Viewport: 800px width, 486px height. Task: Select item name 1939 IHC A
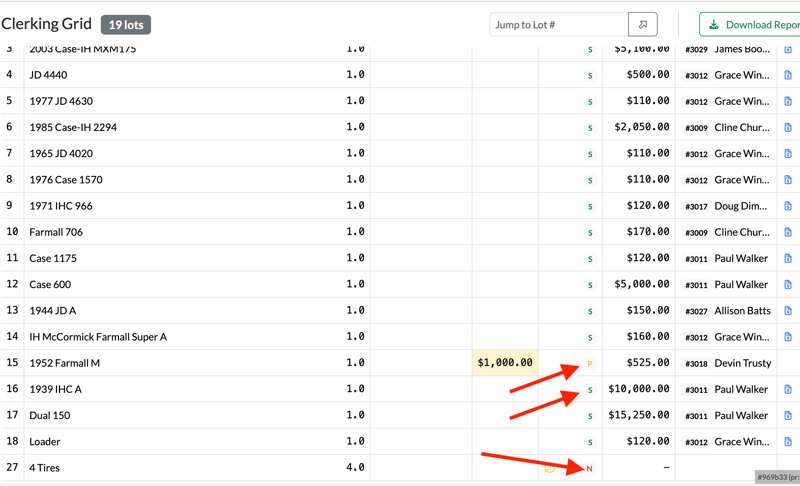[x=55, y=389]
